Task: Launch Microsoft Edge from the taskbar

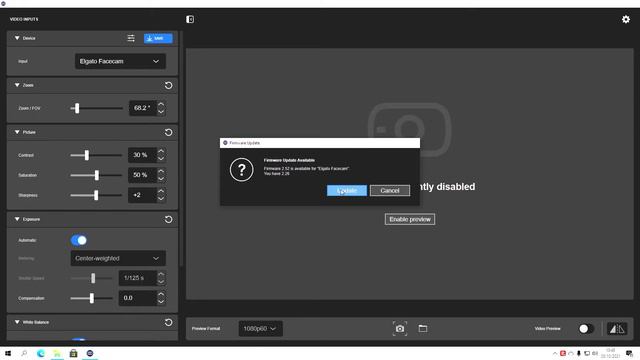Action: (x=40, y=353)
